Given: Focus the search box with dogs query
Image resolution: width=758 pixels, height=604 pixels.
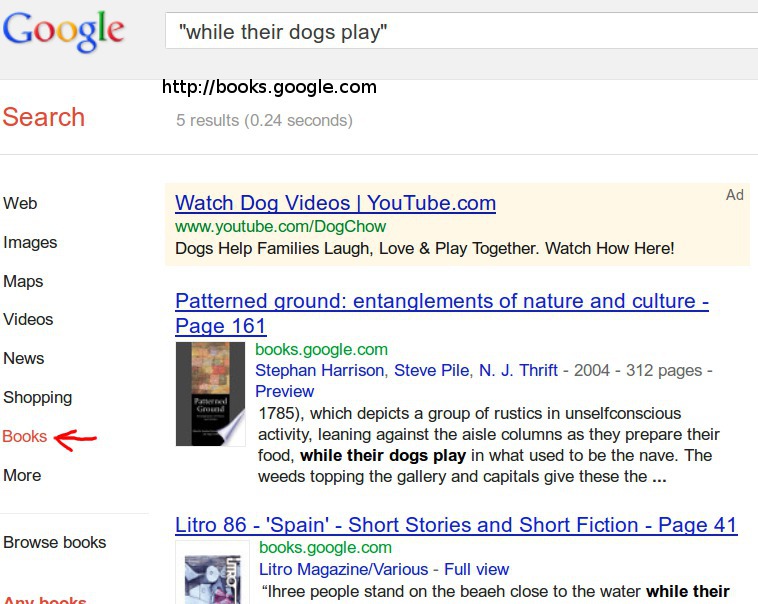Looking at the screenshot, I should tap(462, 31).
